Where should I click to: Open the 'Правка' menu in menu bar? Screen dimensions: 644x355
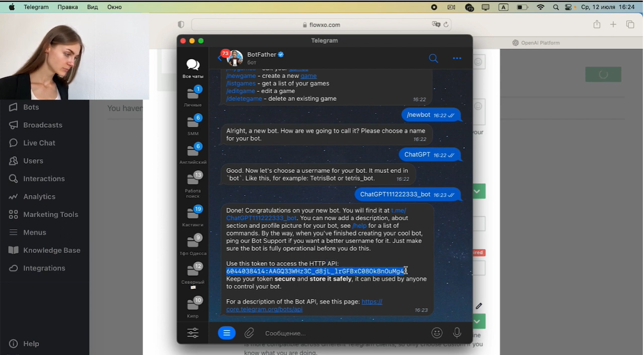coord(67,7)
